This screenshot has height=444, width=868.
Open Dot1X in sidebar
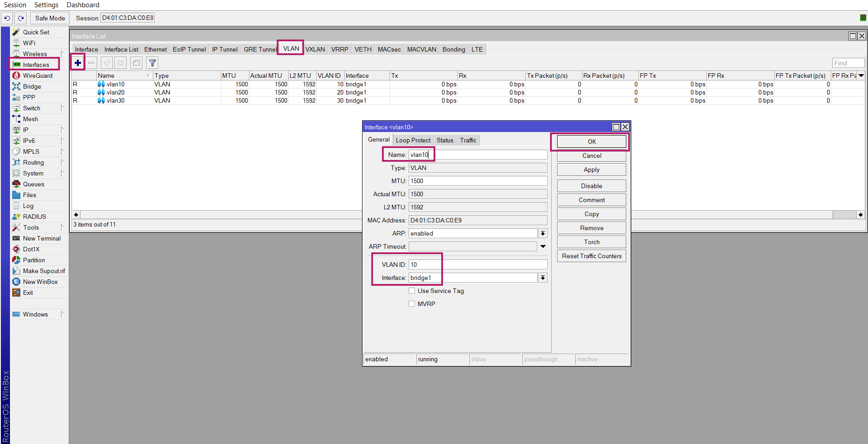point(31,249)
